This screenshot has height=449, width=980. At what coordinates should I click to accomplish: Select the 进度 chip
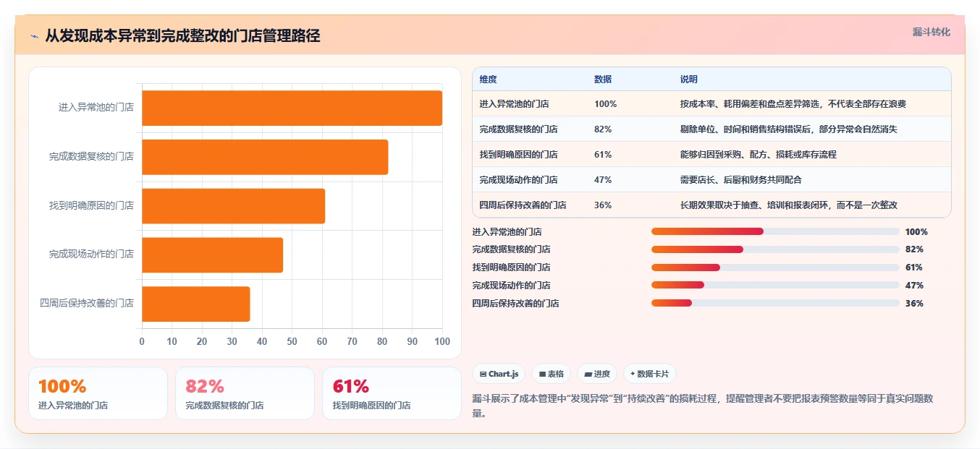tap(597, 374)
